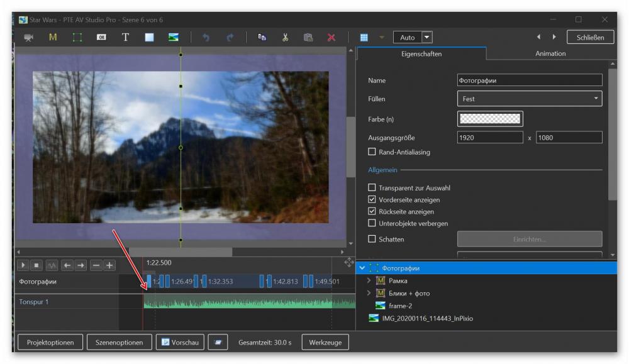Uncheck Vorderseite anzeigen

(x=372, y=200)
